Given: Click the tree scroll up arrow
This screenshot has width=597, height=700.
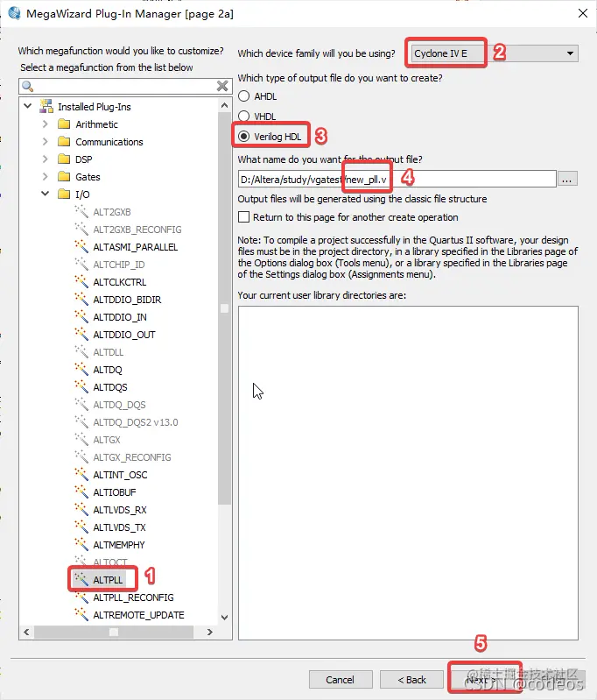Looking at the screenshot, I should (x=224, y=105).
